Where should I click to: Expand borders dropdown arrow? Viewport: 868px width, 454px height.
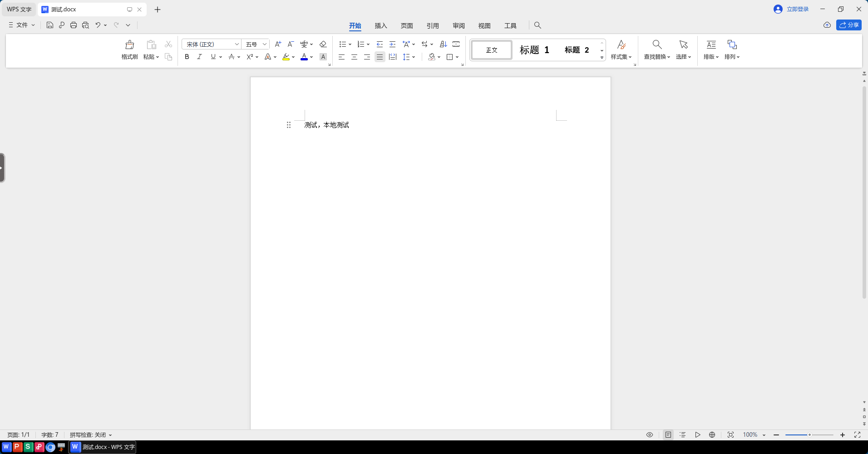(457, 57)
